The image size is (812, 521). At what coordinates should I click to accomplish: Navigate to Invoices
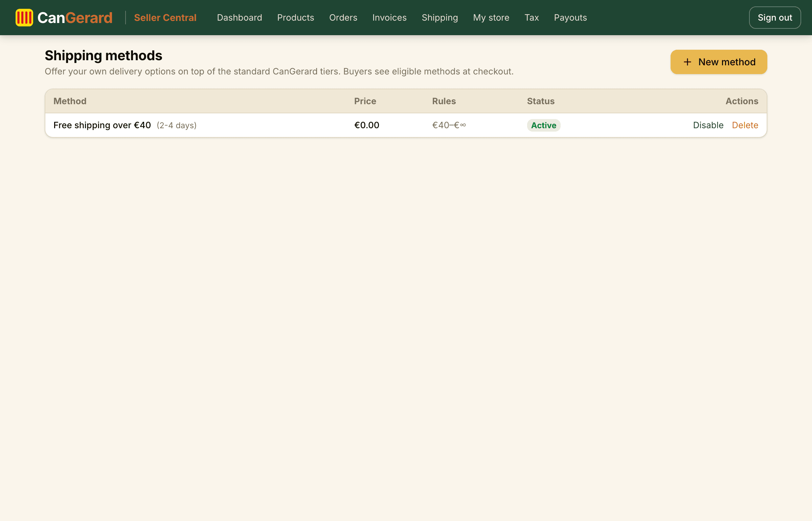pos(389,18)
